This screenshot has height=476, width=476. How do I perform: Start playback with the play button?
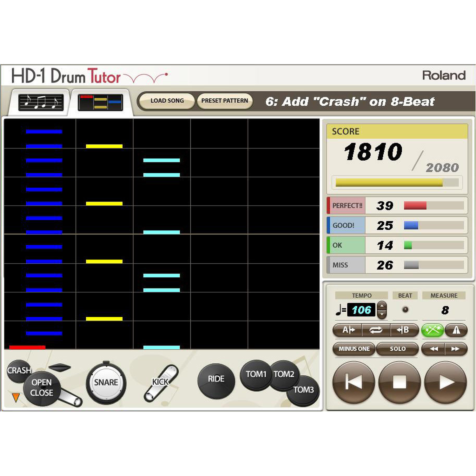(x=446, y=382)
